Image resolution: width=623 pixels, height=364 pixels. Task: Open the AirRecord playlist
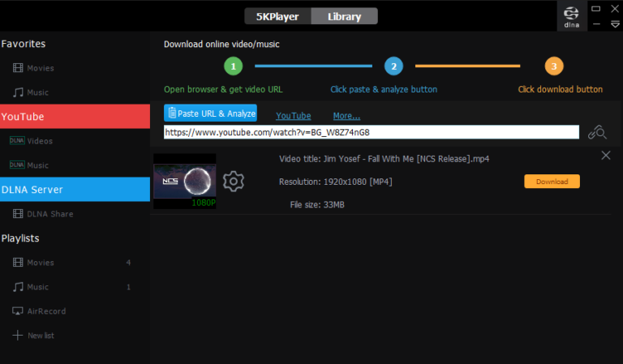point(45,311)
